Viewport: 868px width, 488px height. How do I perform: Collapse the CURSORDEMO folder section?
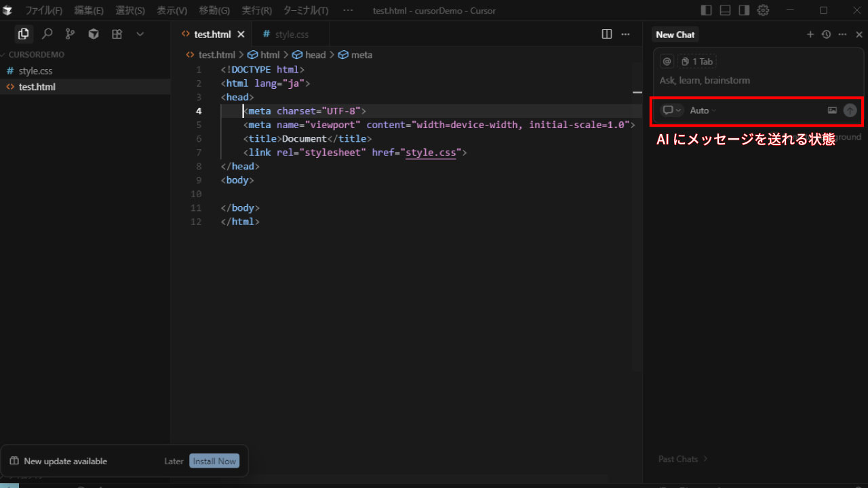pos(36,54)
